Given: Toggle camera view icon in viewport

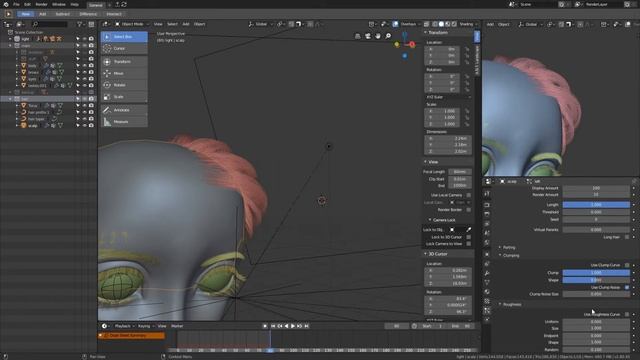Looking at the screenshot, I should click(368, 36).
